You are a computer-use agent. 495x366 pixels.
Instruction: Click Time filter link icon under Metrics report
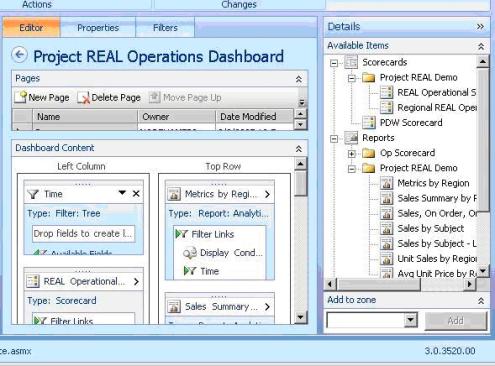pos(190,271)
